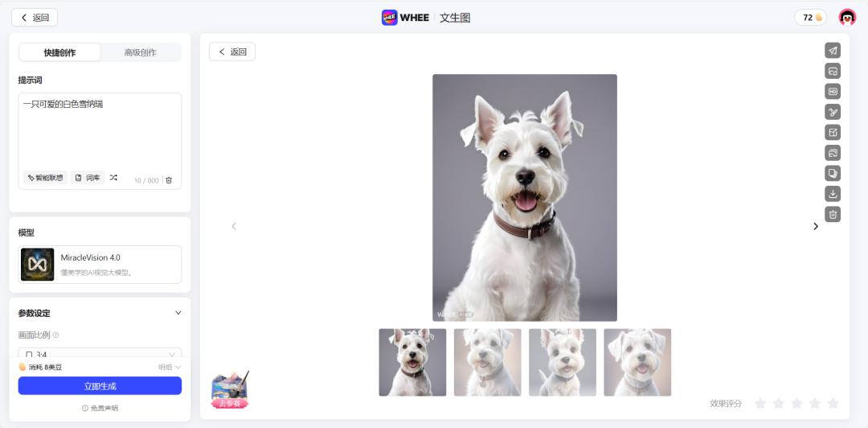Screen dimensions: 868x428
Task: Go to previous image with left arrow
Action: (234, 226)
